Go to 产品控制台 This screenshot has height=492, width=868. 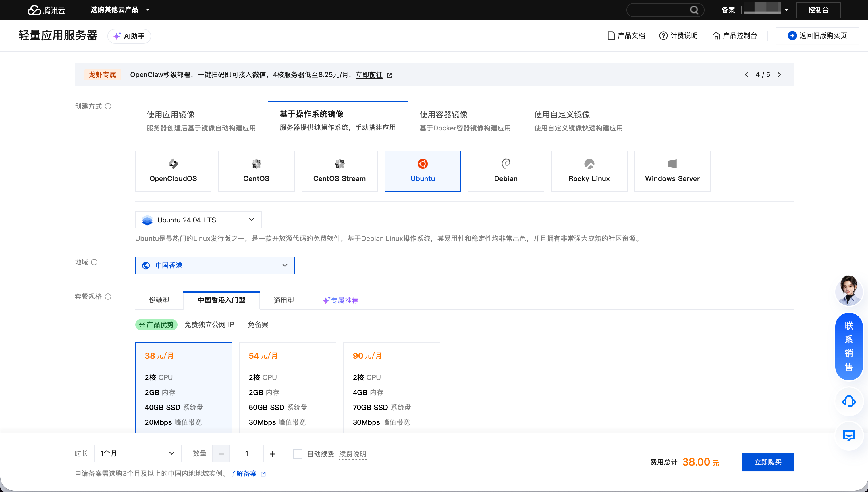(735, 35)
